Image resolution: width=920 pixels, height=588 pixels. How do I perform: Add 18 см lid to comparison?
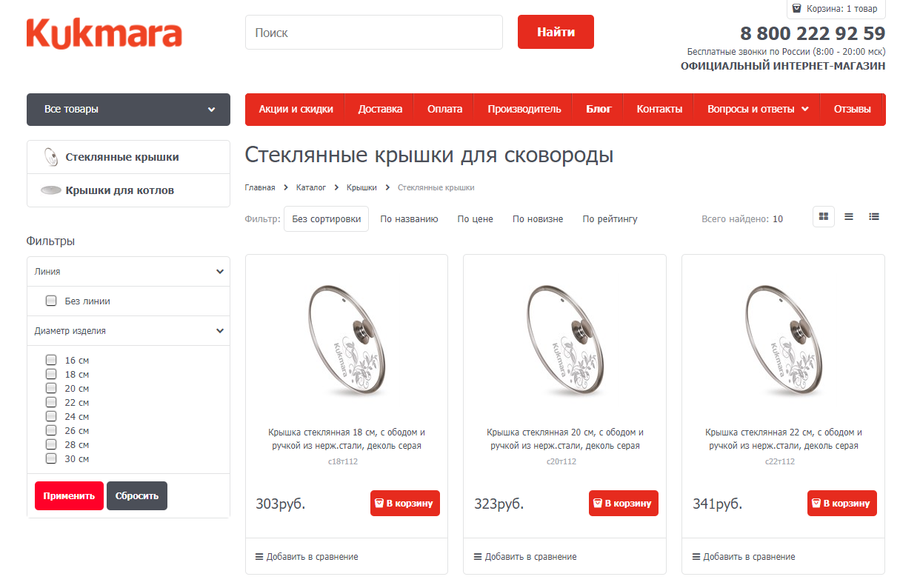[x=307, y=556]
